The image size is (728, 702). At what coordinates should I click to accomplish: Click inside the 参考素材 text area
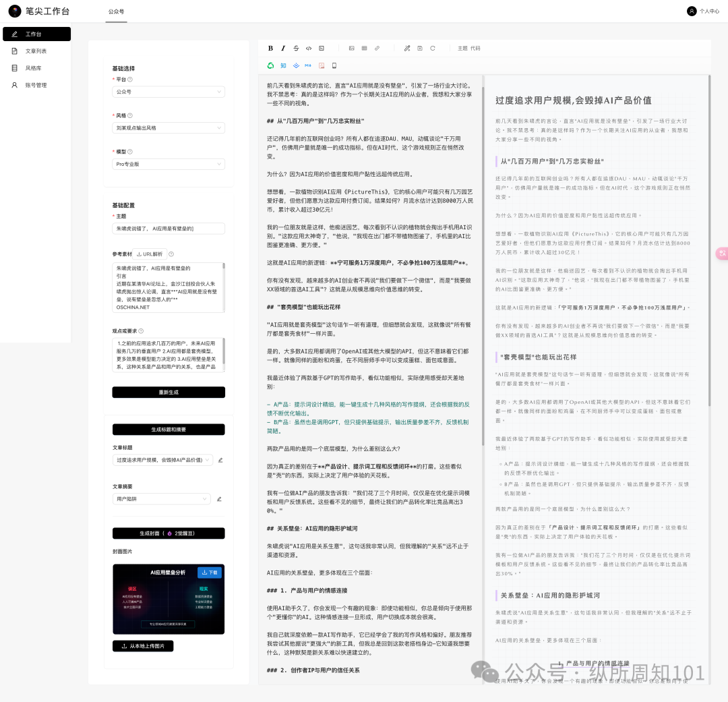168,287
